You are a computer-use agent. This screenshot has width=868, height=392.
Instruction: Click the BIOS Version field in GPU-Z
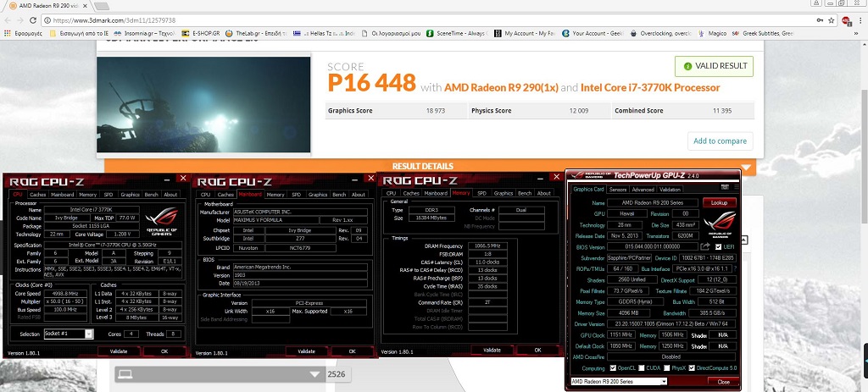coord(652,246)
